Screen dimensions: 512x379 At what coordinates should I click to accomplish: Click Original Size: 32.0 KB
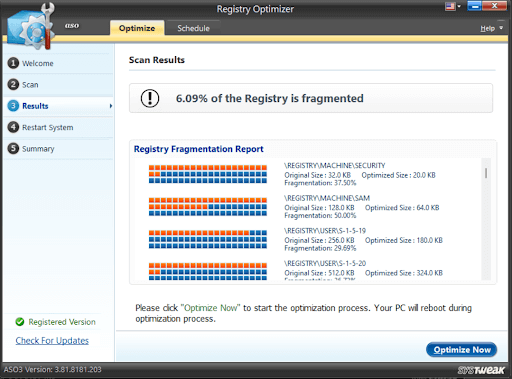click(317, 175)
